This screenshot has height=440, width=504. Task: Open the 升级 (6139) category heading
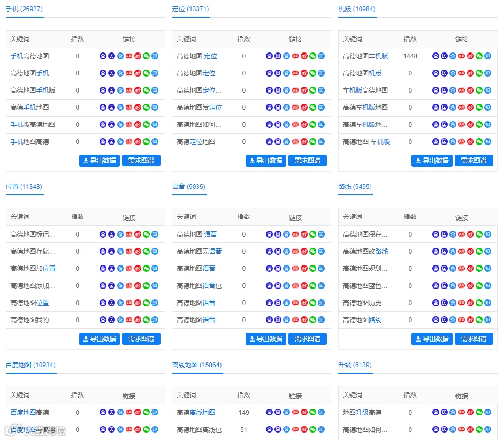[355, 365]
